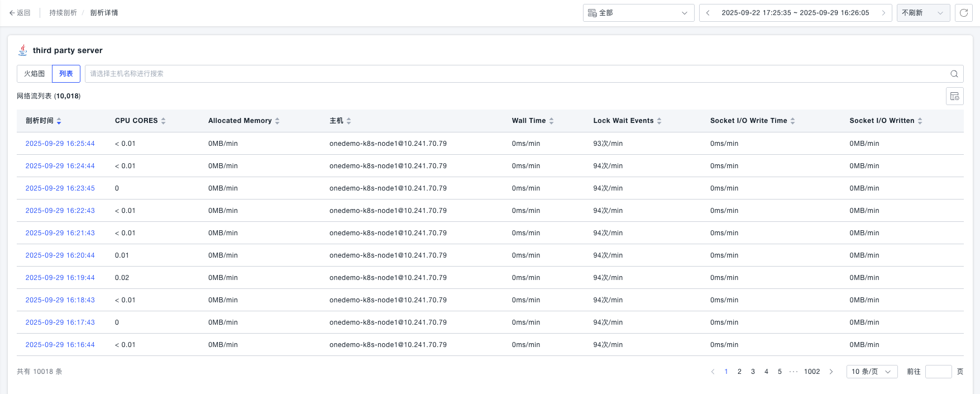The height and width of the screenshot is (394, 980).
Task: Click the 返回 back link
Action: point(20,13)
